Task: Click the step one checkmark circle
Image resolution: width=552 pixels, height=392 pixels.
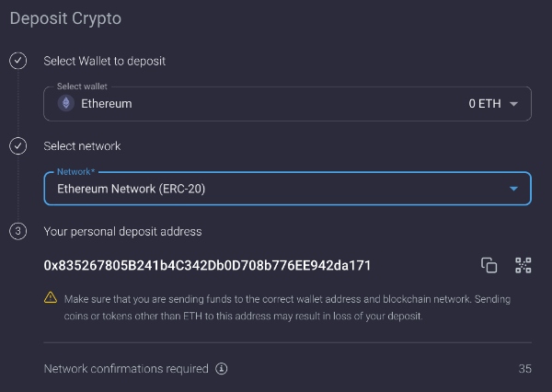Action: tap(18, 61)
